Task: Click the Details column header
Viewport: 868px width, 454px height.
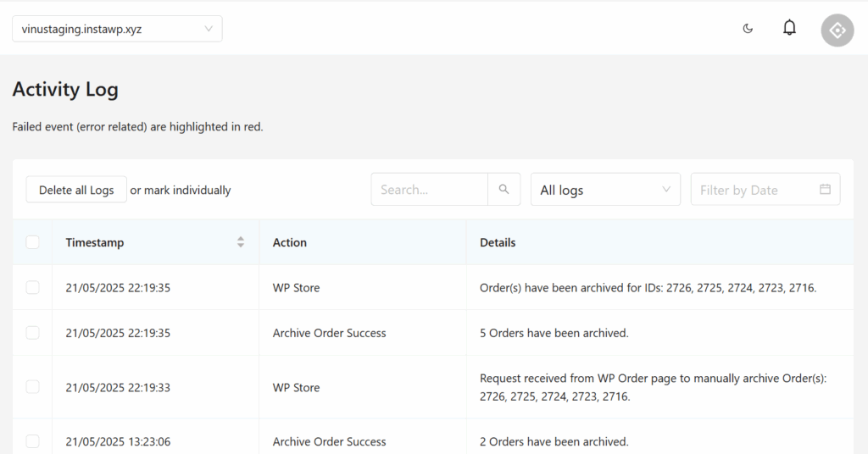Action: (498, 242)
